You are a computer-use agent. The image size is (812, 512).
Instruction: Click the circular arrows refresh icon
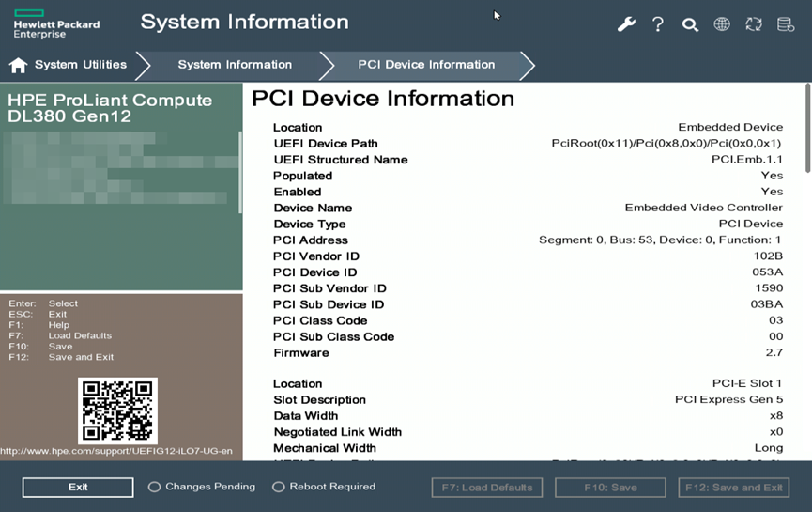pos(754,24)
